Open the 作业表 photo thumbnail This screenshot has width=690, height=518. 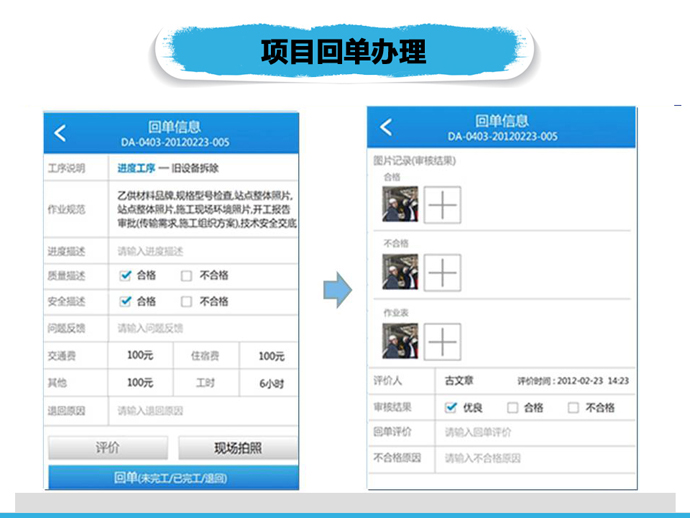click(401, 342)
